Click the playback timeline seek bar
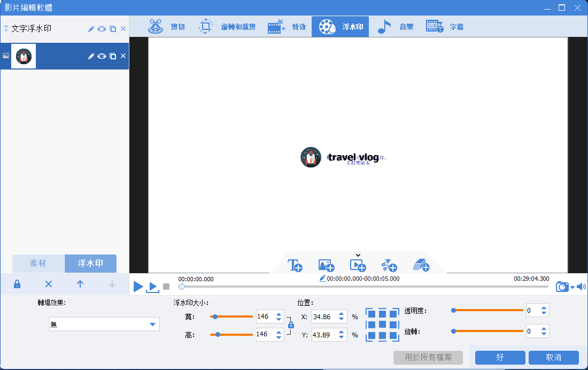Viewport: 588px width, 370px height. point(365,287)
